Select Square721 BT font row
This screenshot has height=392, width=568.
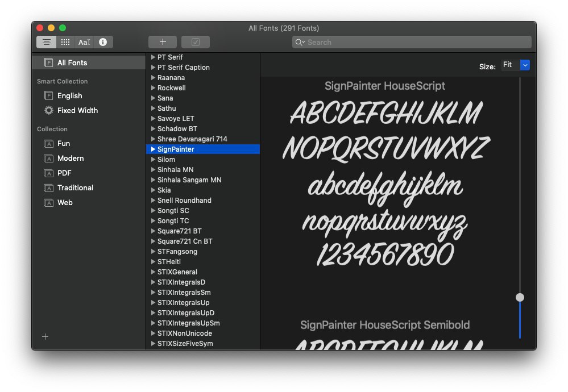[x=203, y=231]
